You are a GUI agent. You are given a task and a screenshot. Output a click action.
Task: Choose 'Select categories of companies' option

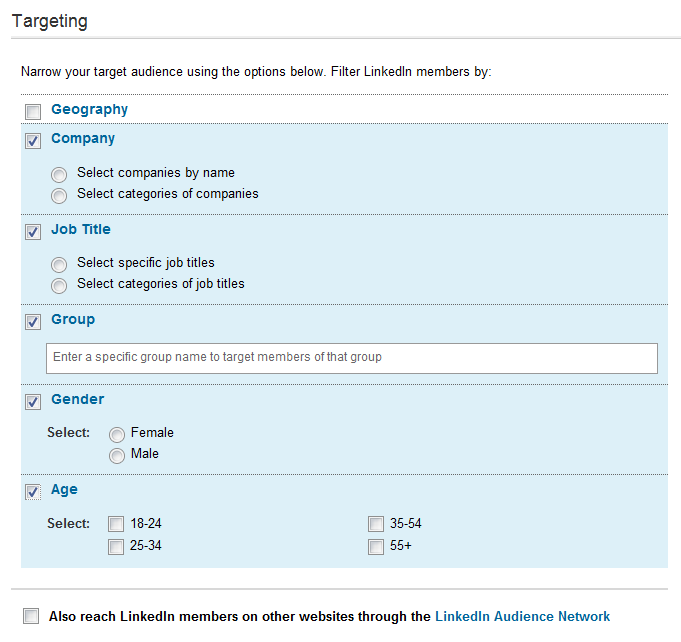pyautogui.click(x=60, y=195)
